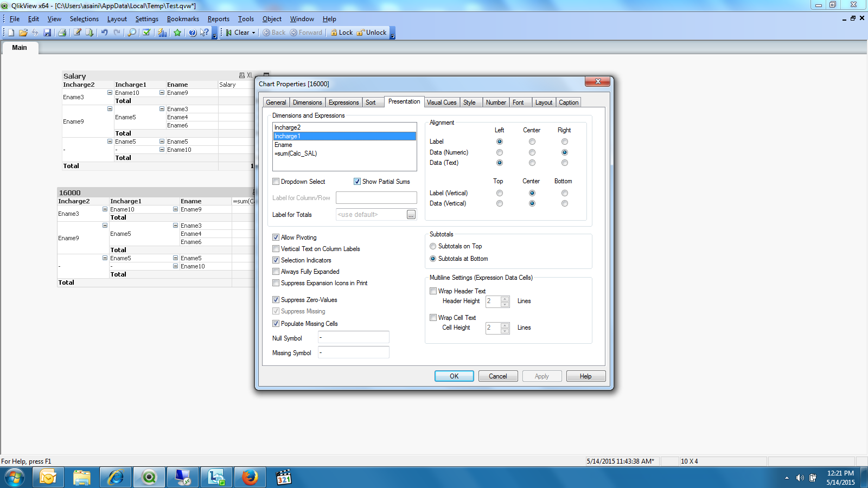The height and width of the screenshot is (488, 868).
Task: Click the Clear selections button
Action: (x=238, y=33)
